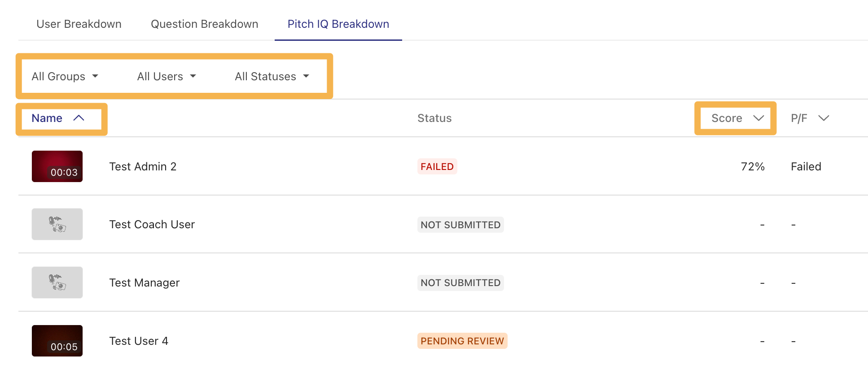Screen dimensions: 868x365
Task: Click the Test Admin 2 name
Action: coord(143,167)
